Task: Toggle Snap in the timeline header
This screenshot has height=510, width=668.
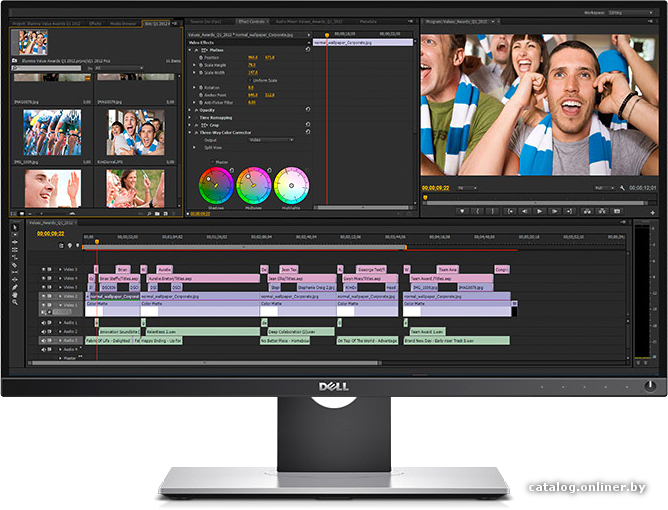Action: click(61, 246)
